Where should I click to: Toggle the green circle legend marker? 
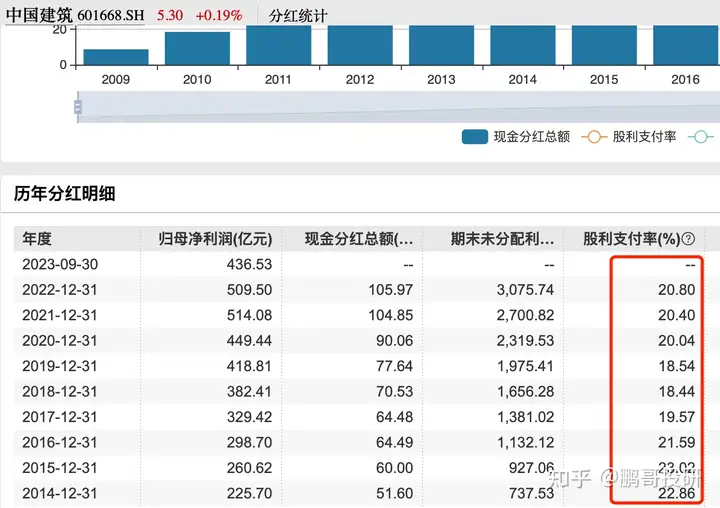click(701, 137)
